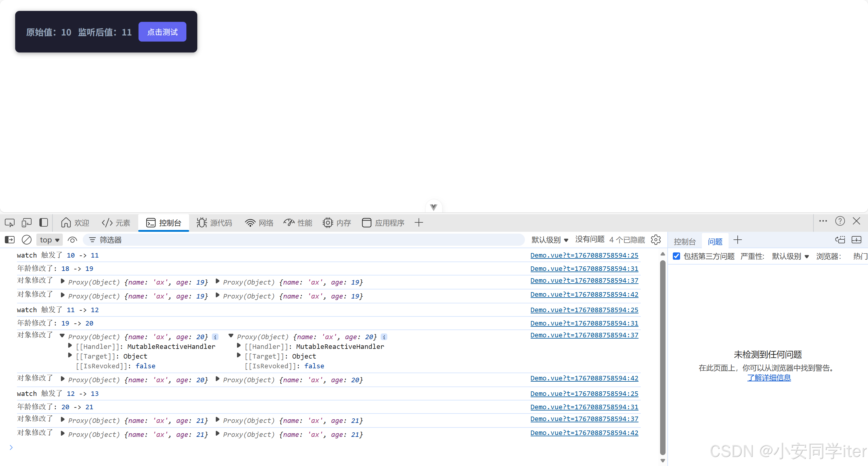The image size is (868, 466).
Task: Close the DevTools panel
Action: 856,221
